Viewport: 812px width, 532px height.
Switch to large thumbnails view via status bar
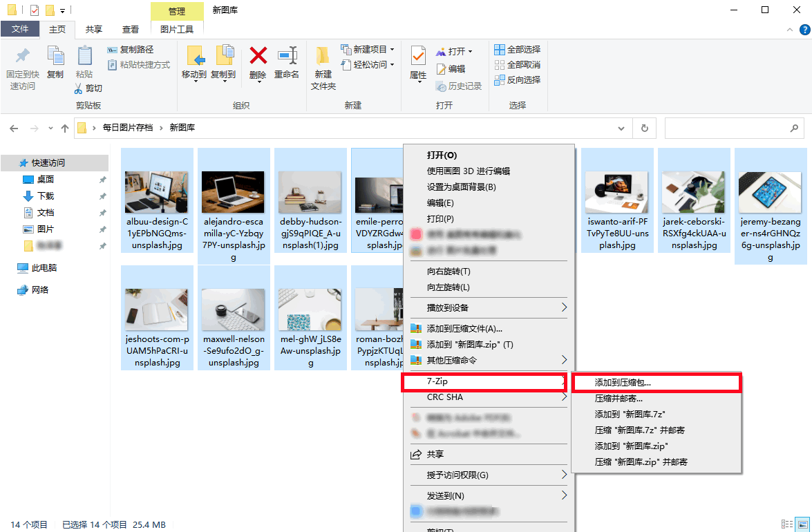[802, 524]
